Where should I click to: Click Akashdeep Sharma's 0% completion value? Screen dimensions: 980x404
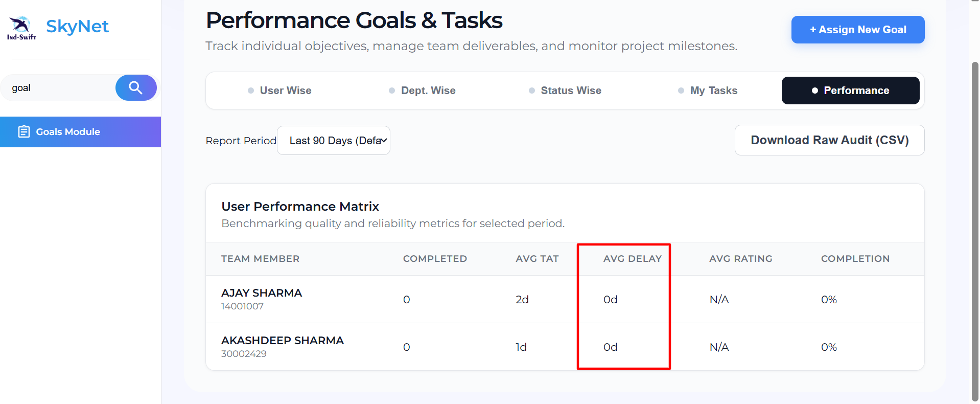(829, 347)
